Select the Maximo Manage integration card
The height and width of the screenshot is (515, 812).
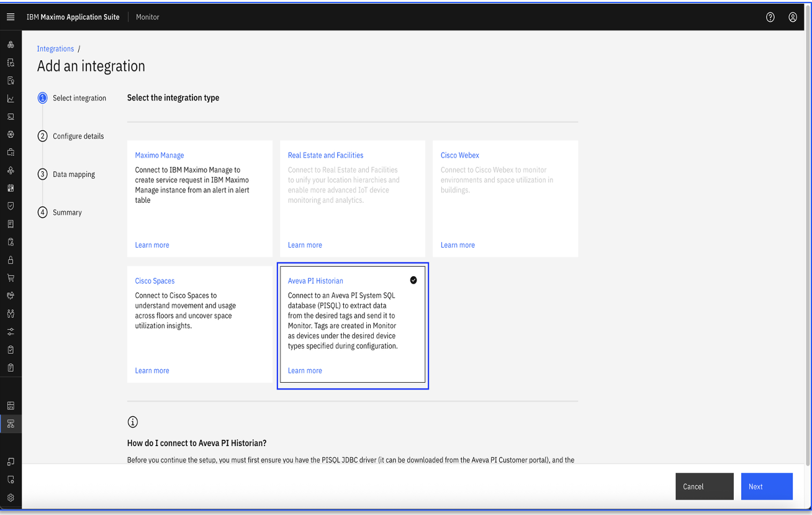click(200, 199)
